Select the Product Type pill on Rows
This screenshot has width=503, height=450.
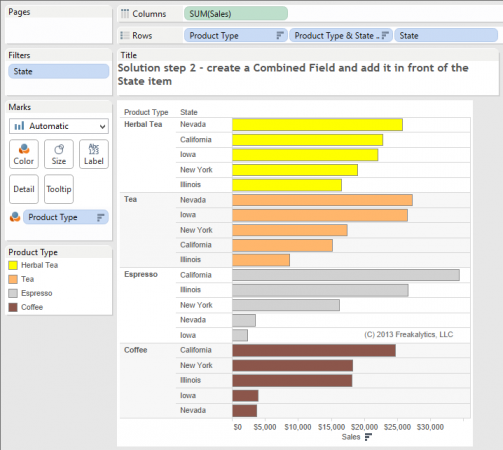[x=235, y=35]
